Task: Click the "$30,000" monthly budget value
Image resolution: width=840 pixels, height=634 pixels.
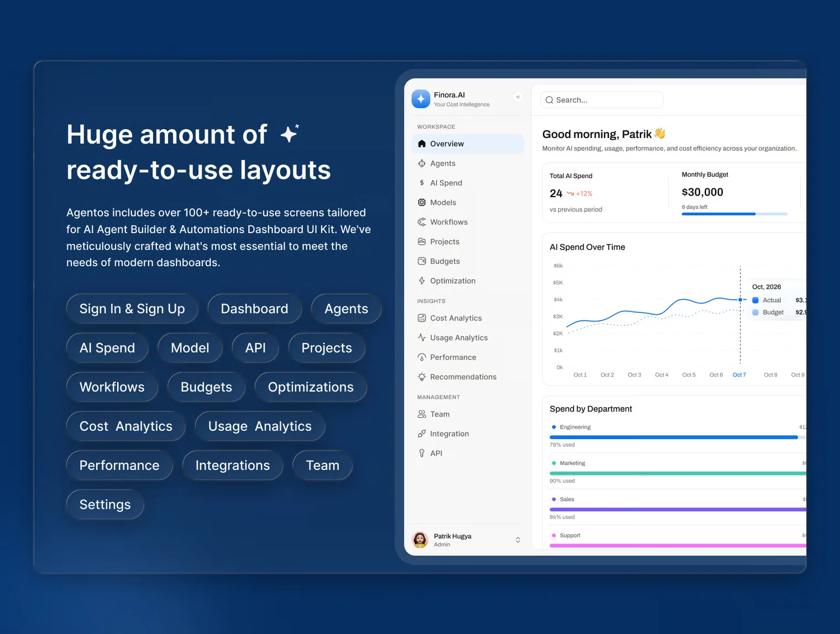Action: tap(702, 192)
